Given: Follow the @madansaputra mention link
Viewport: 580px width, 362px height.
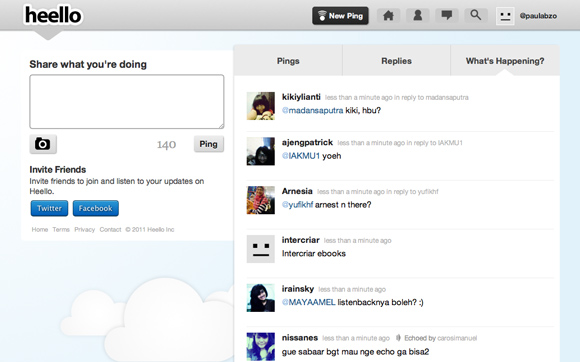Looking at the screenshot, I should click(x=313, y=110).
